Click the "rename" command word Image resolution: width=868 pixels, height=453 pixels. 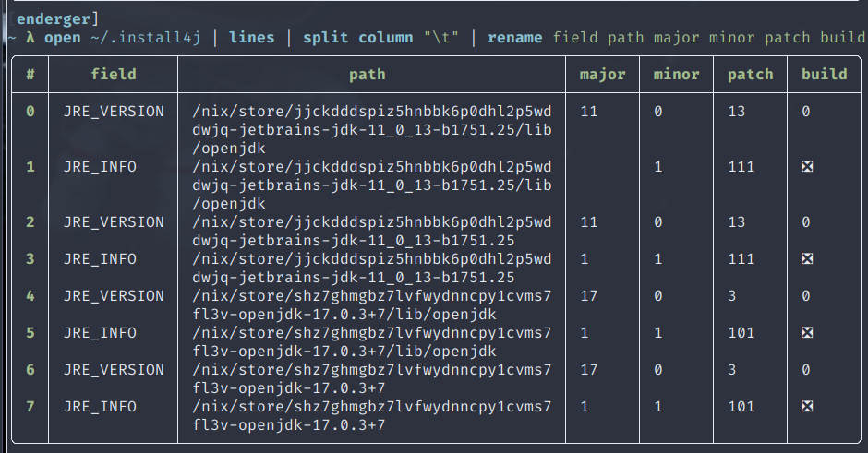(515, 38)
